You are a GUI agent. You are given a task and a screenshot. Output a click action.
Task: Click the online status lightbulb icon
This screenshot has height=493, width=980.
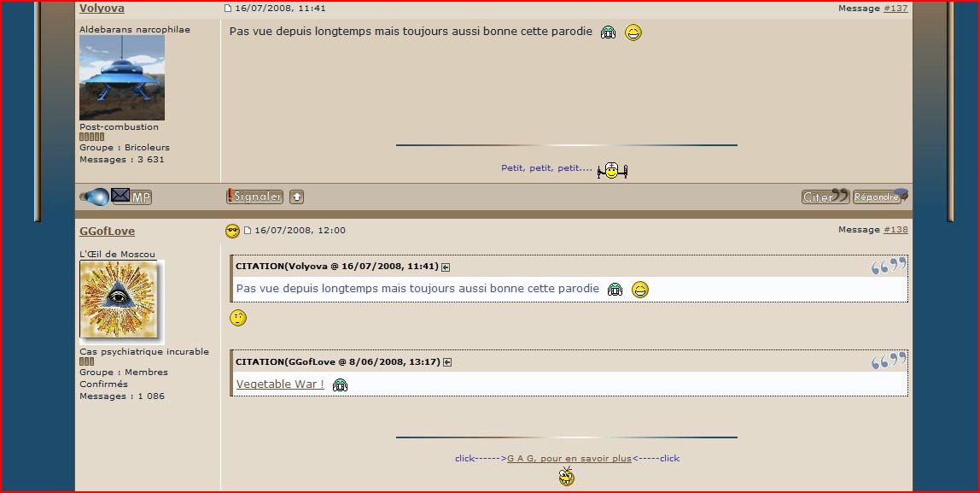[x=94, y=197]
